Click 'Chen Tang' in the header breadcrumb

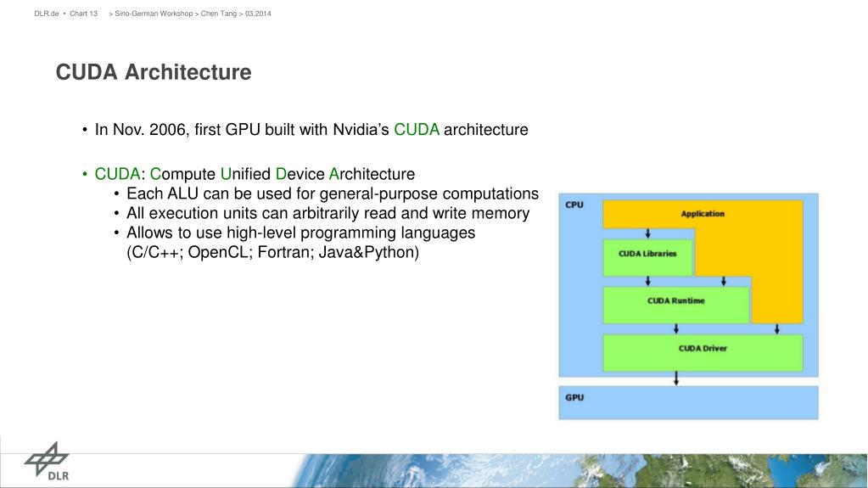point(219,14)
